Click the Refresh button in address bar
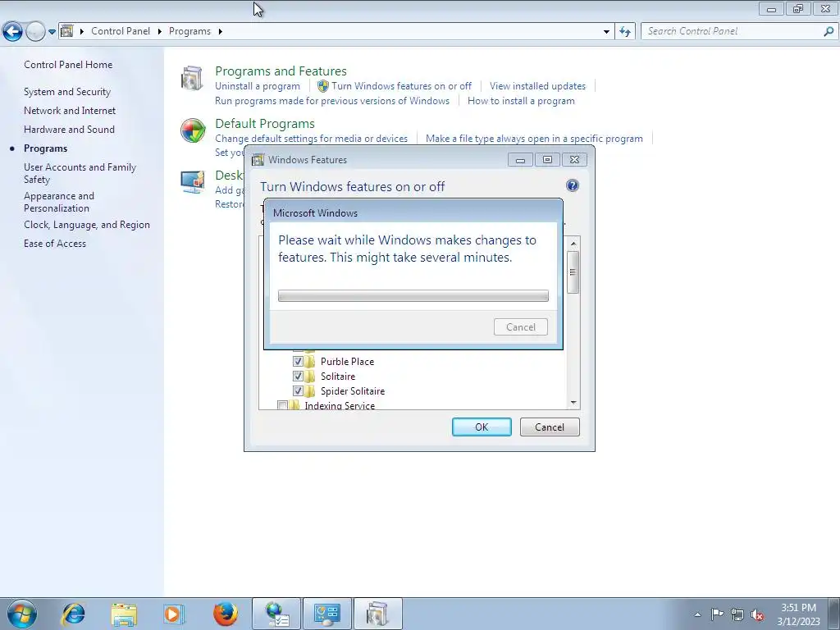Image resolution: width=840 pixels, height=630 pixels. [x=624, y=32]
